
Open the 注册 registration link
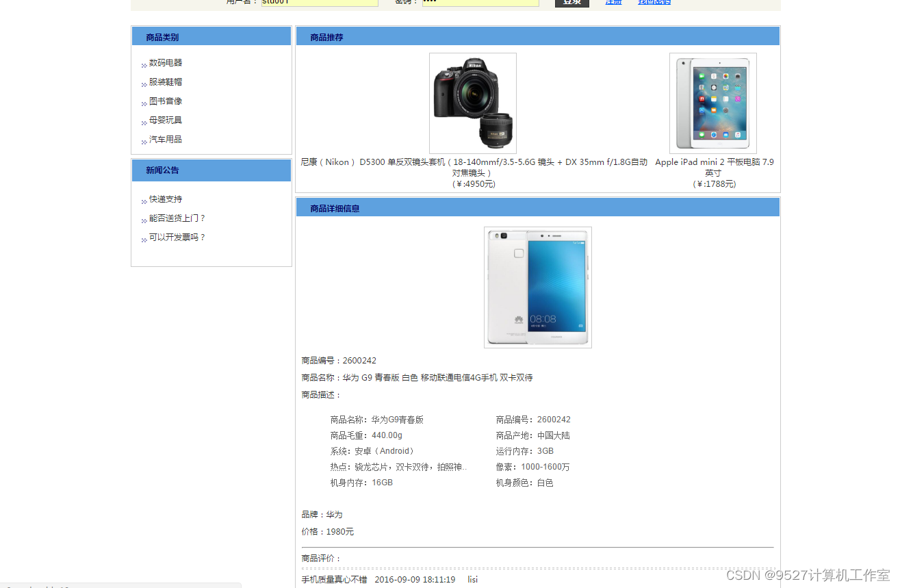pos(613,2)
